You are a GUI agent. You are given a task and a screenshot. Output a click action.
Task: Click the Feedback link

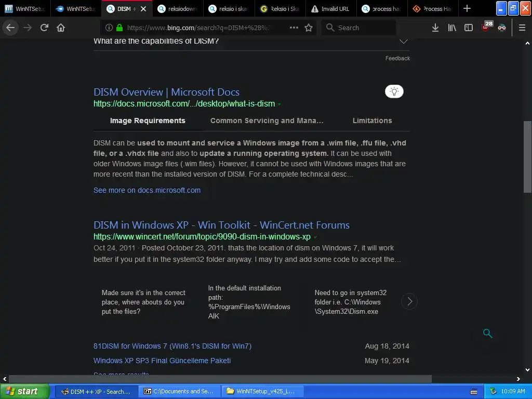(397, 58)
